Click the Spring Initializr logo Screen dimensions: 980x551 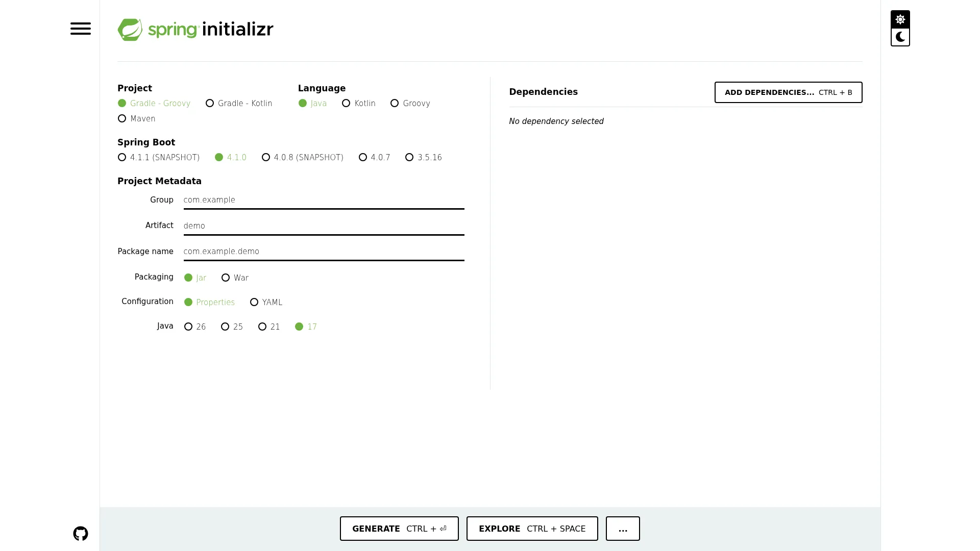(x=195, y=30)
